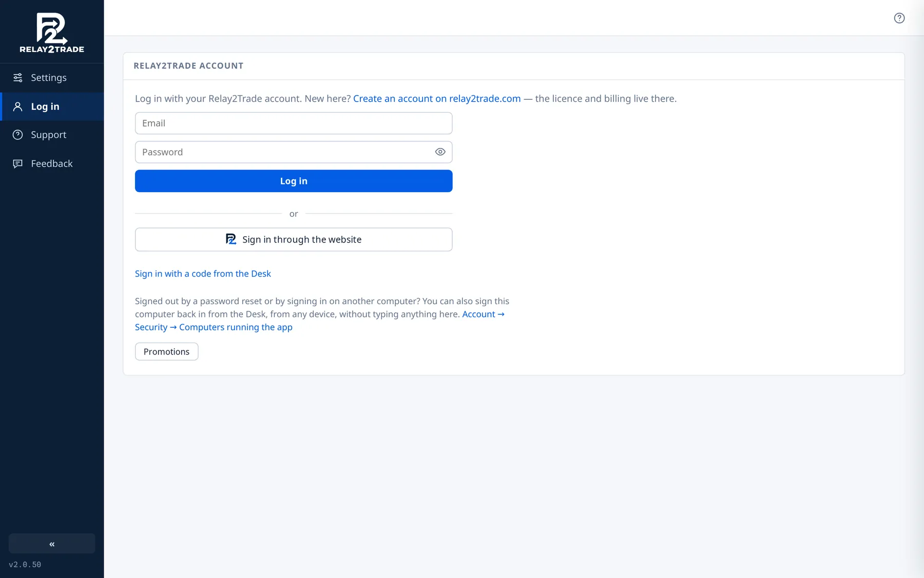This screenshot has width=924, height=578.
Task: Click the R2 icon in website sign-in button
Action: tap(231, 239)
